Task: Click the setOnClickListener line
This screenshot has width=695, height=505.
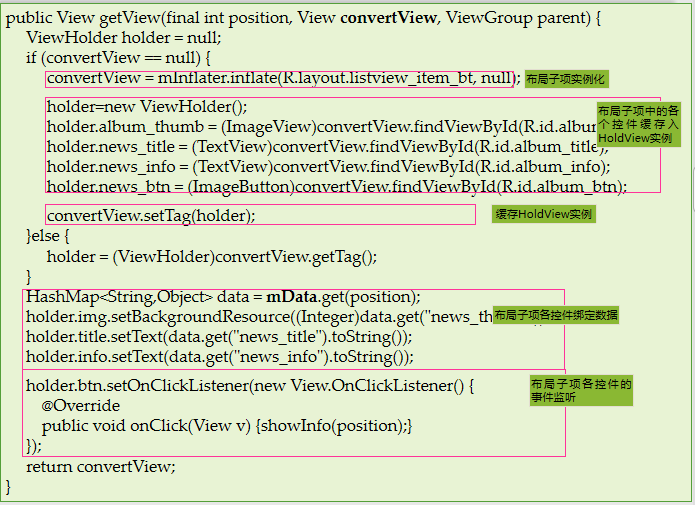Action: point(250,386)
